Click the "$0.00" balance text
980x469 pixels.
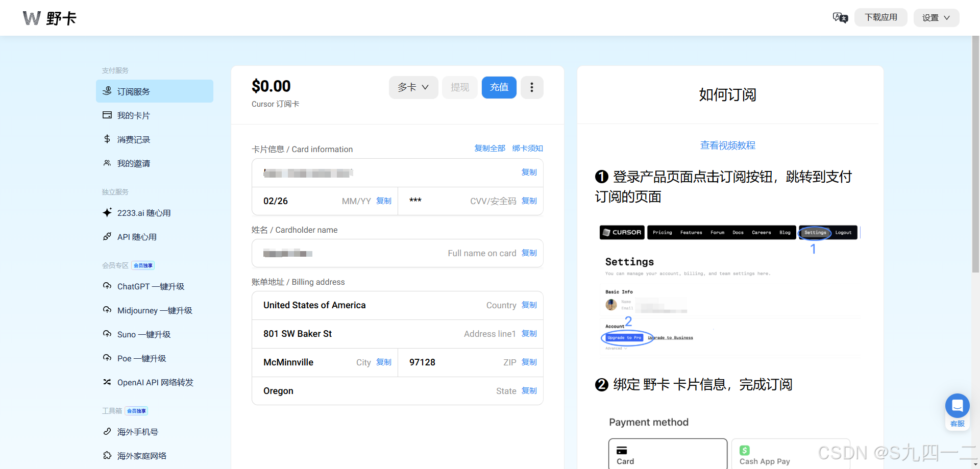coord(271,86)
